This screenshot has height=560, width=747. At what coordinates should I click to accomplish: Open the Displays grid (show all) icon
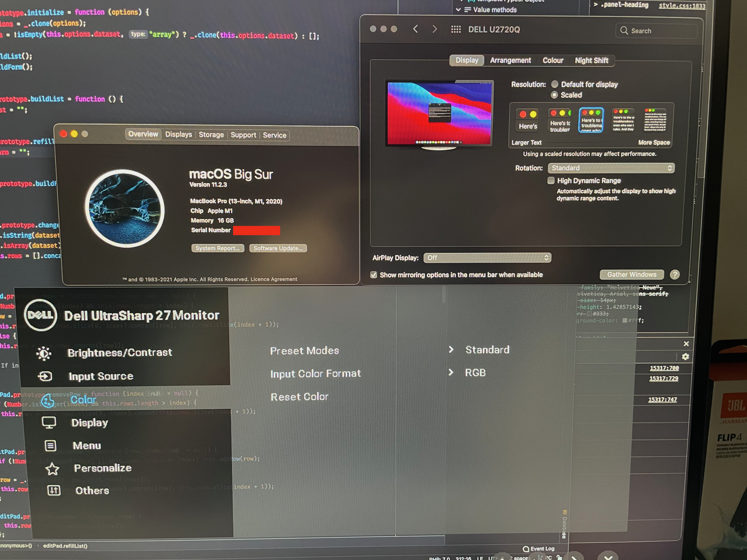(x=456, y=29)
